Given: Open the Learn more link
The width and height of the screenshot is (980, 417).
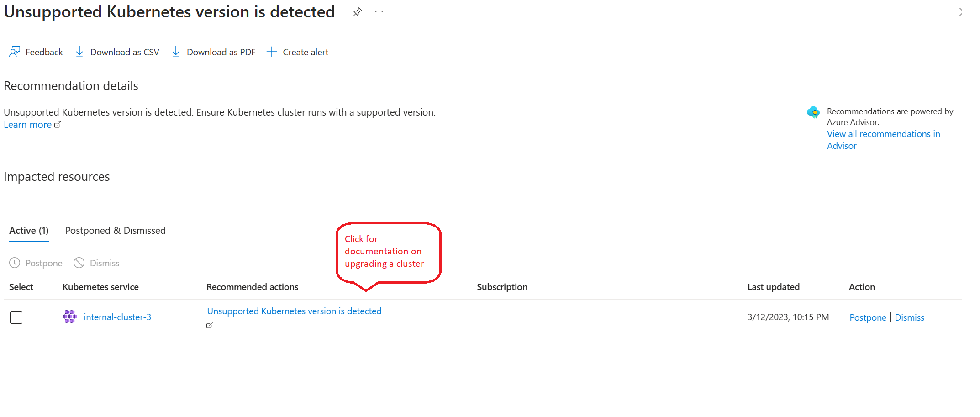Looking at the screenshot, I should (x=27, y=125).
